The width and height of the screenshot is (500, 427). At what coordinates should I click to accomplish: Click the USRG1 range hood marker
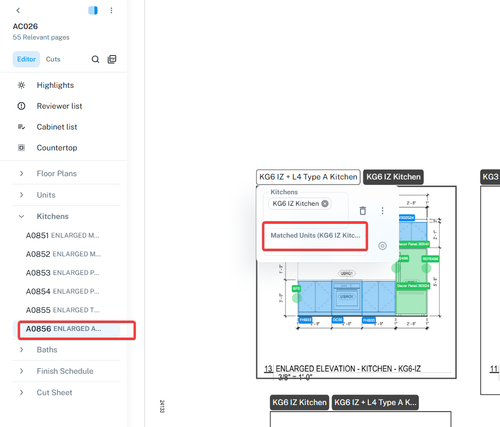347,273
